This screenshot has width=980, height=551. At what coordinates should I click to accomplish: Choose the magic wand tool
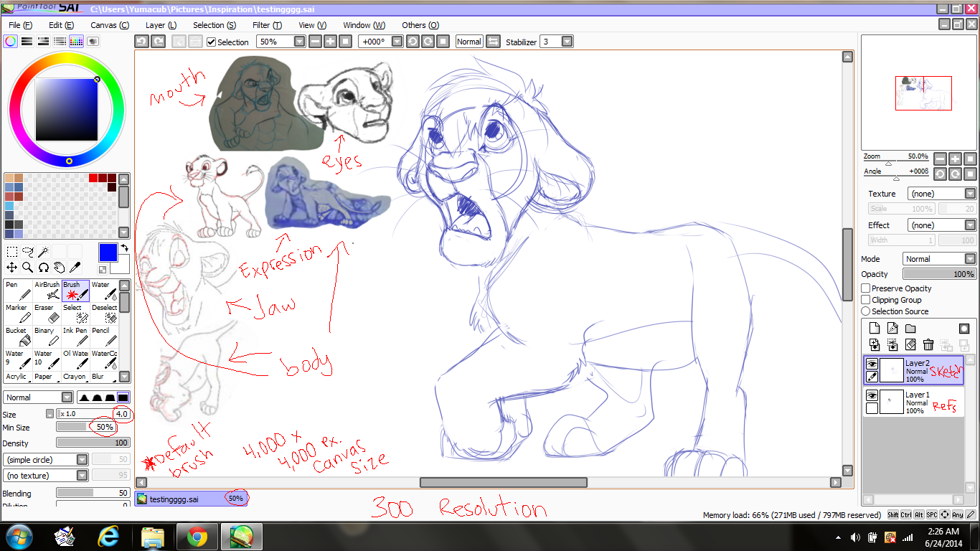pyautogui.click(x=43, y=252)
